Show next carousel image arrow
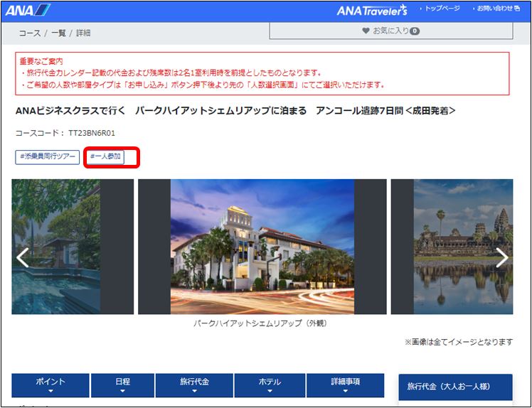The width and height of the screenshot is (532, 408). (x=502, y=258)
